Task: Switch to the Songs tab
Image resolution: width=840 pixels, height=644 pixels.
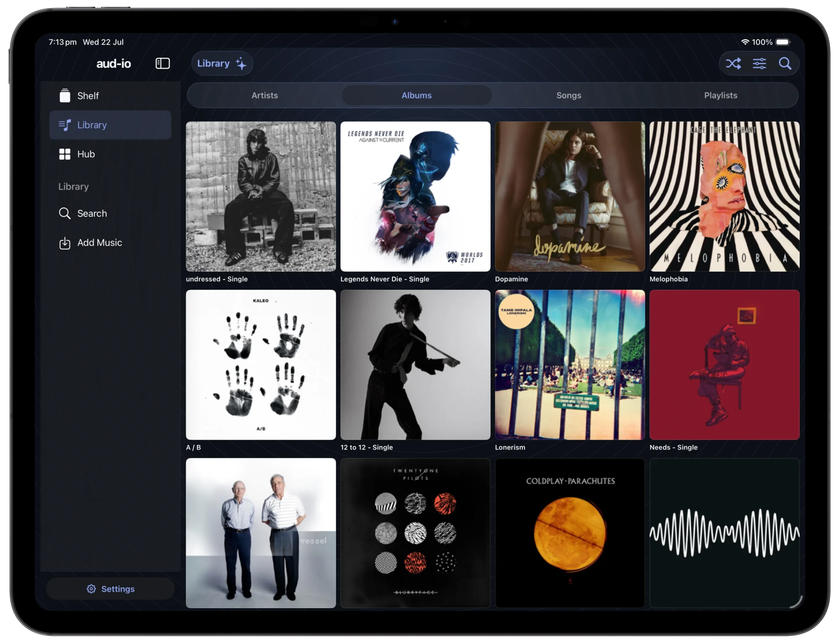Action: click(569, 95)
